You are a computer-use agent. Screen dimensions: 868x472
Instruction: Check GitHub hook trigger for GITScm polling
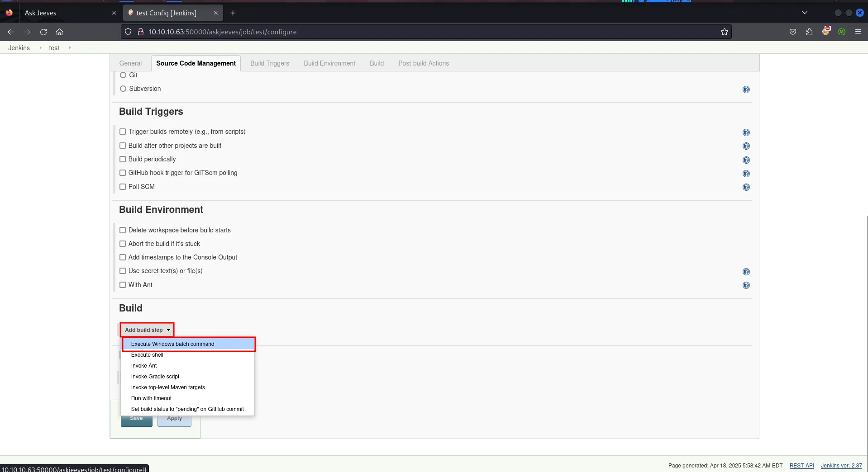[123, 173]
